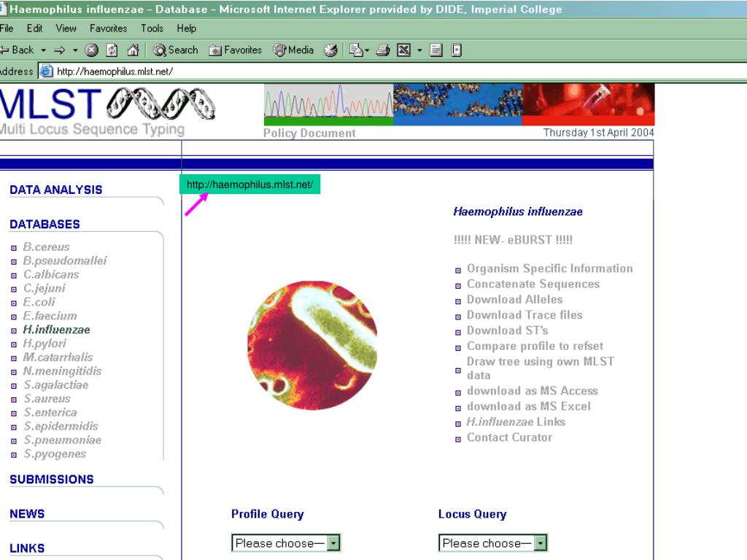Open Download Alleles link
747x560 pixels.
514,300
